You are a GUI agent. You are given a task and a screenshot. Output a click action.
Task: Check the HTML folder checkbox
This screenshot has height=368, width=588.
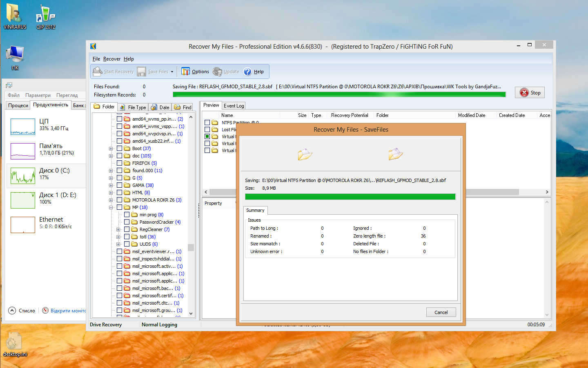[120, 193]
